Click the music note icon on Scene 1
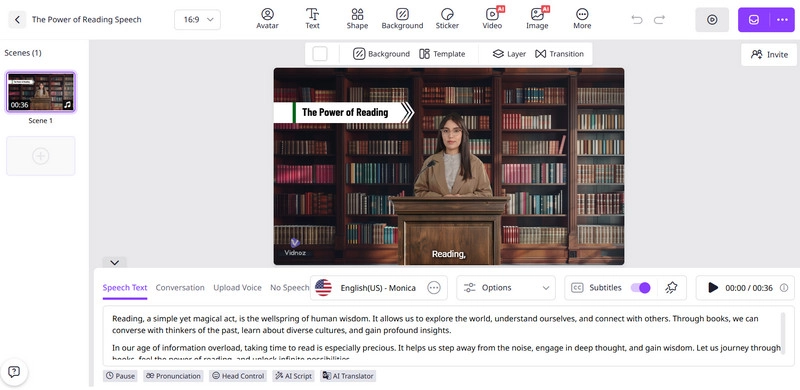 click(68, 105)
